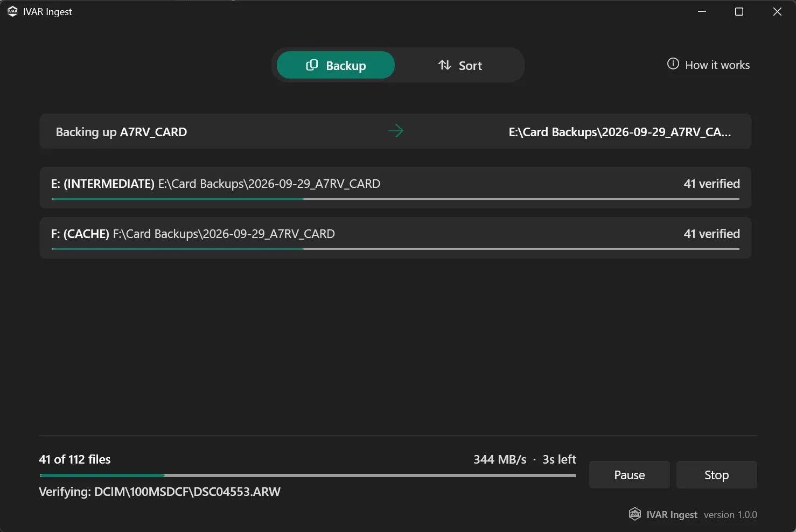This screenshot has width=796, height=532.
Task: Open How it works help
Action: coord(708,65)
